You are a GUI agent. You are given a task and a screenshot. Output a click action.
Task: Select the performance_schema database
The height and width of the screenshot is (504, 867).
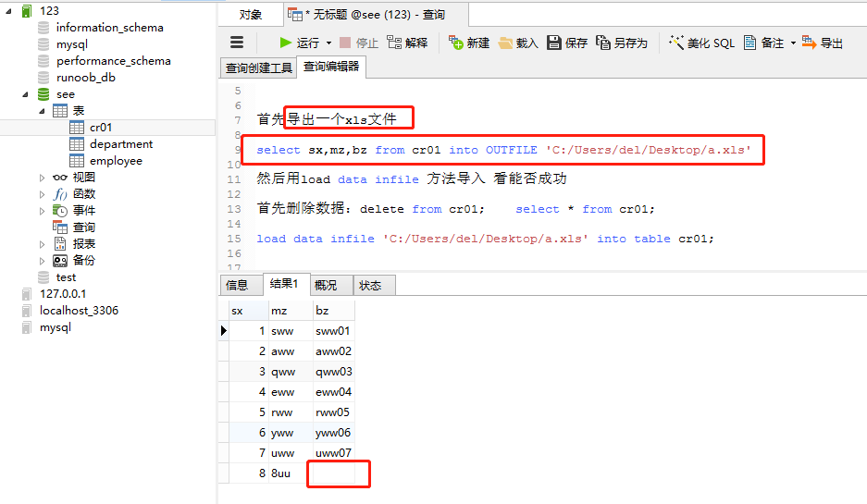click(114, 61)
